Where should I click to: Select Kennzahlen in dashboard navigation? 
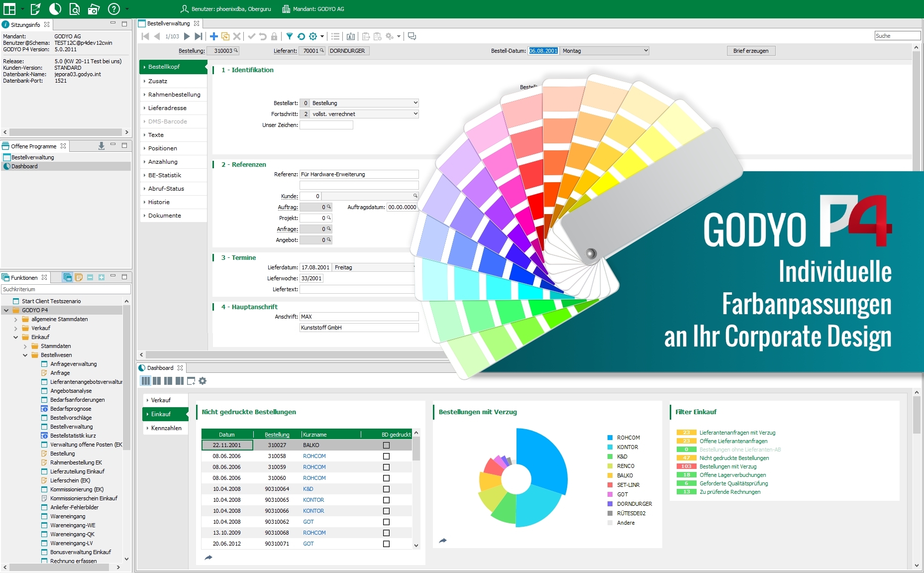coord(166,428)
